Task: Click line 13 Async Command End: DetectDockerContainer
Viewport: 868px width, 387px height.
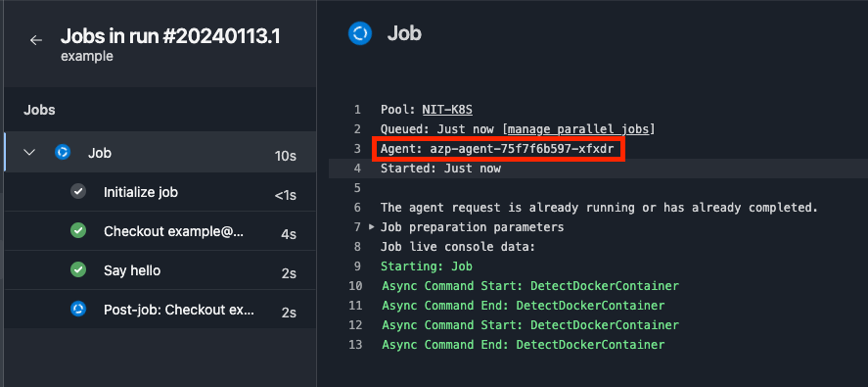Action: click(524, 344)
